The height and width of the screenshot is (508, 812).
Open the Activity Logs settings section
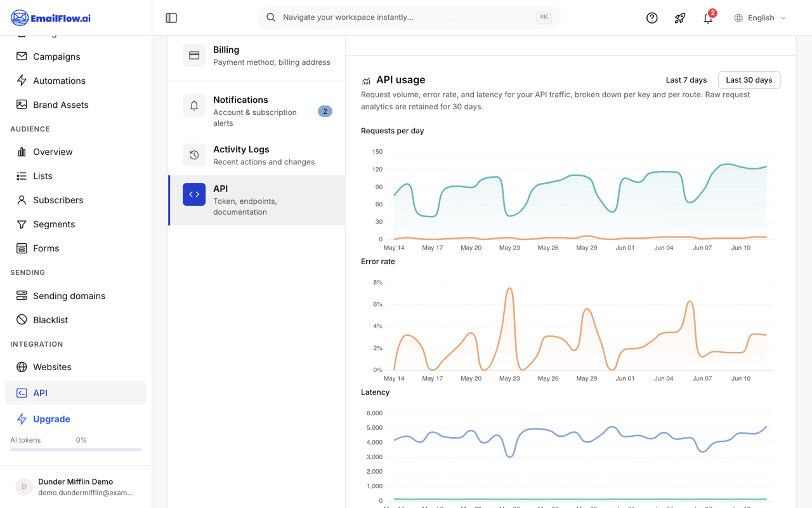pos(257,155)
